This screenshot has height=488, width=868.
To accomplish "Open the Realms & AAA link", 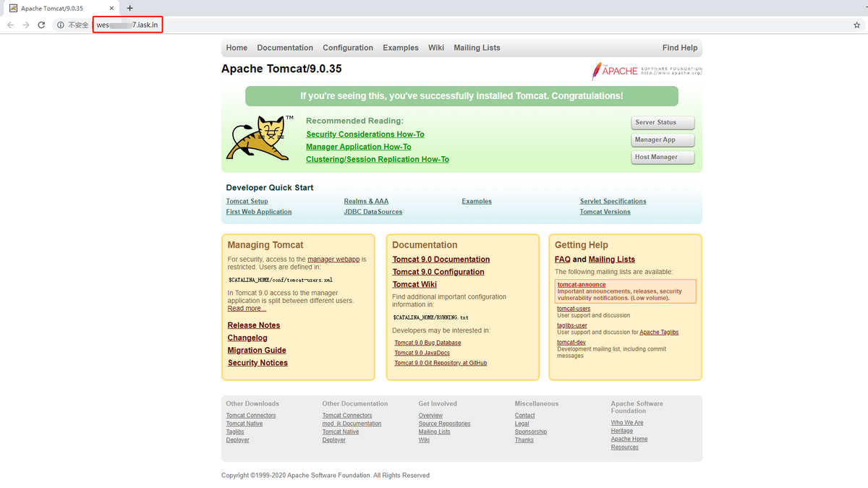I will [x=366, y=201].
